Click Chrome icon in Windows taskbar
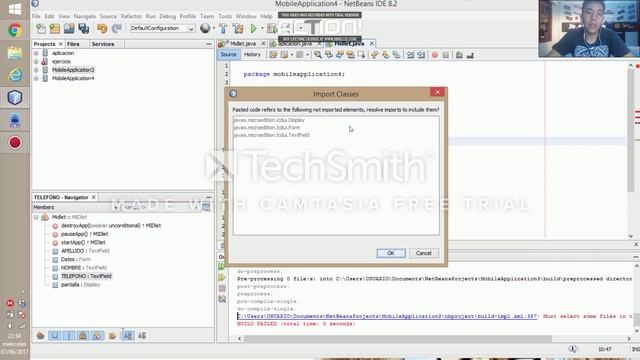This screenshot has height=360, width=640. click(x=15, y=30)
